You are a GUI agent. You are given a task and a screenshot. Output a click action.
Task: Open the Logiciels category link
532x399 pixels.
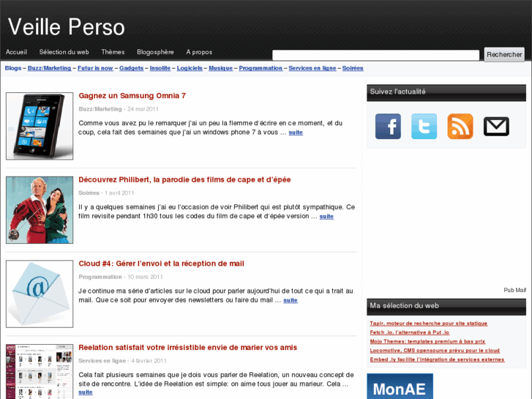(x=190, y=68)
